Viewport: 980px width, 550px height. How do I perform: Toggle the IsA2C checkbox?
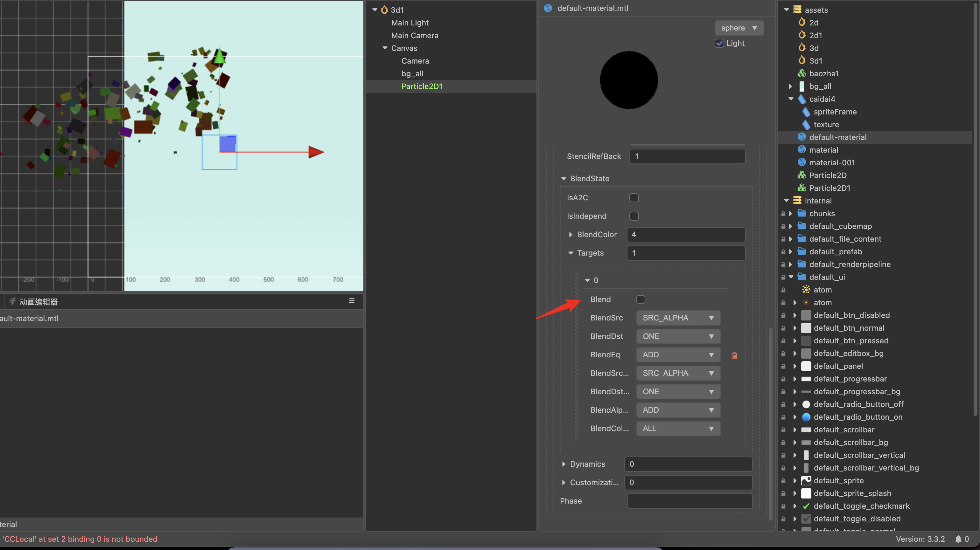click(634, 198)
